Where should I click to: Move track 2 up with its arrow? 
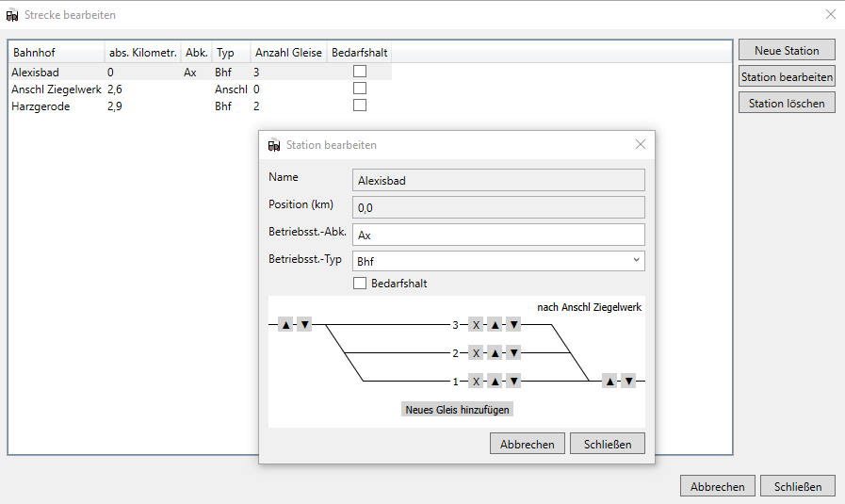[495, 353]
